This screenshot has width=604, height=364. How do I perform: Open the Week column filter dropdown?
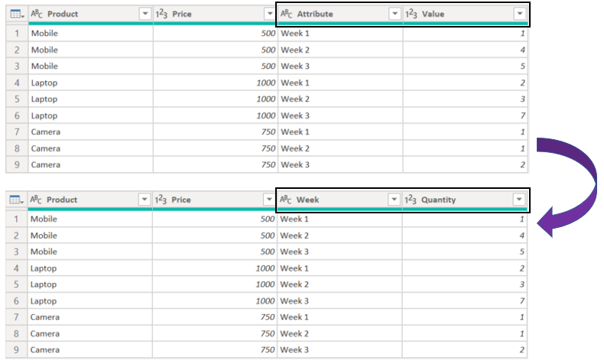pos(394,200)
